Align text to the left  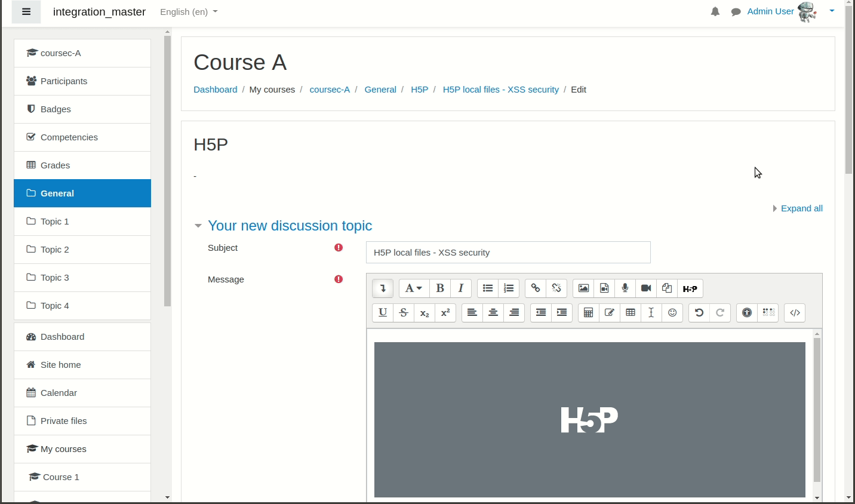472,312
